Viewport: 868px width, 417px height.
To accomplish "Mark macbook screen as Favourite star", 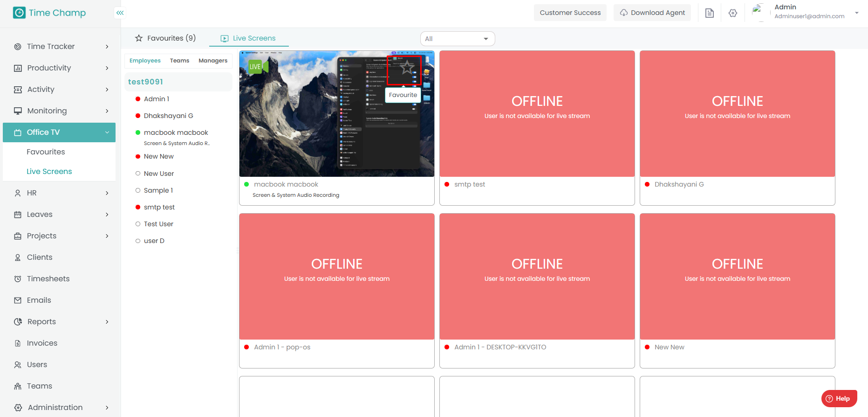I will pos(407,68).
